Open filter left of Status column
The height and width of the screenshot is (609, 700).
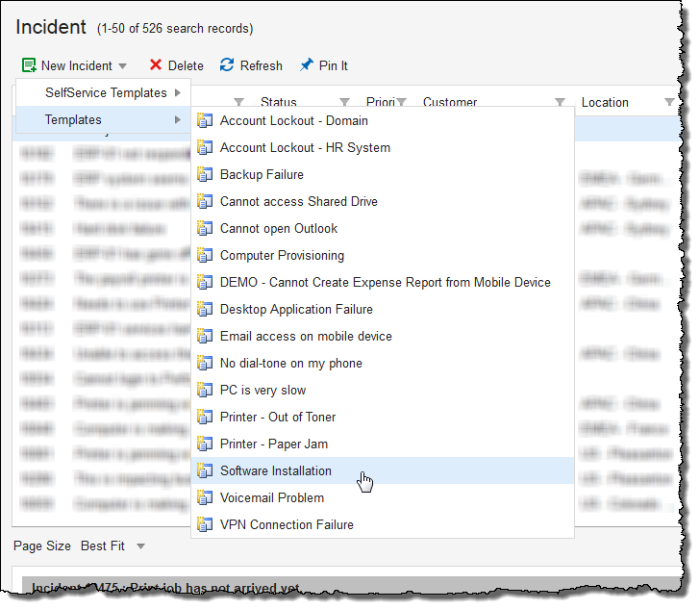pyautogui.click(x=238, y=102)
